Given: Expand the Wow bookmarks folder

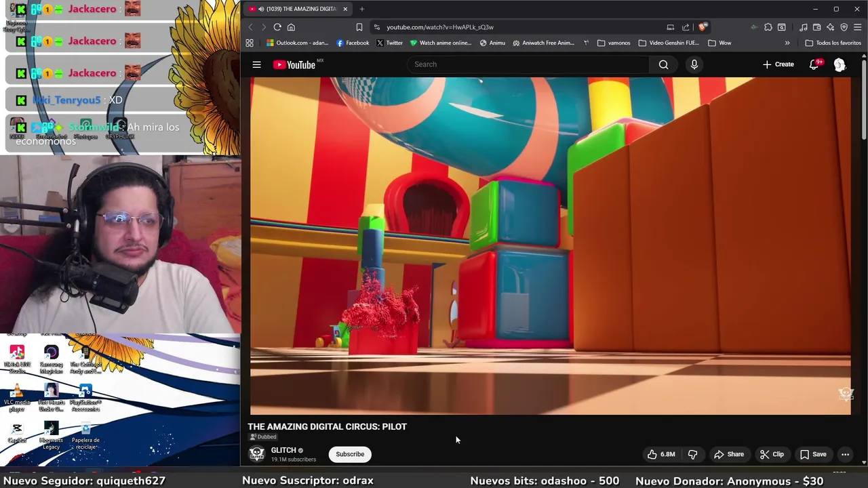Looking at the screenshot, I should coord(719,43).
